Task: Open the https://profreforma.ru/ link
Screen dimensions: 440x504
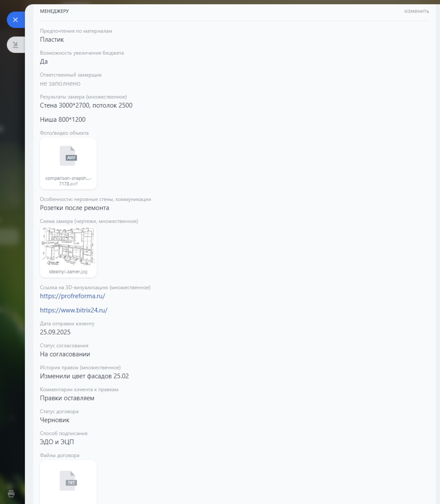Action: point(73,296)
